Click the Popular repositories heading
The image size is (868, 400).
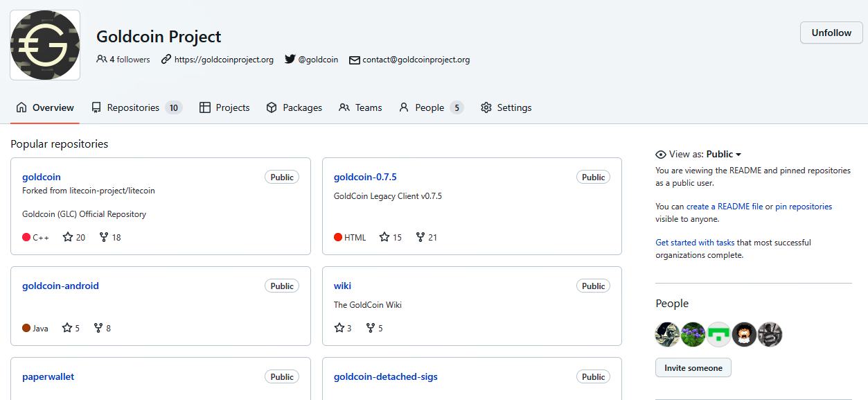coord(60,144)
